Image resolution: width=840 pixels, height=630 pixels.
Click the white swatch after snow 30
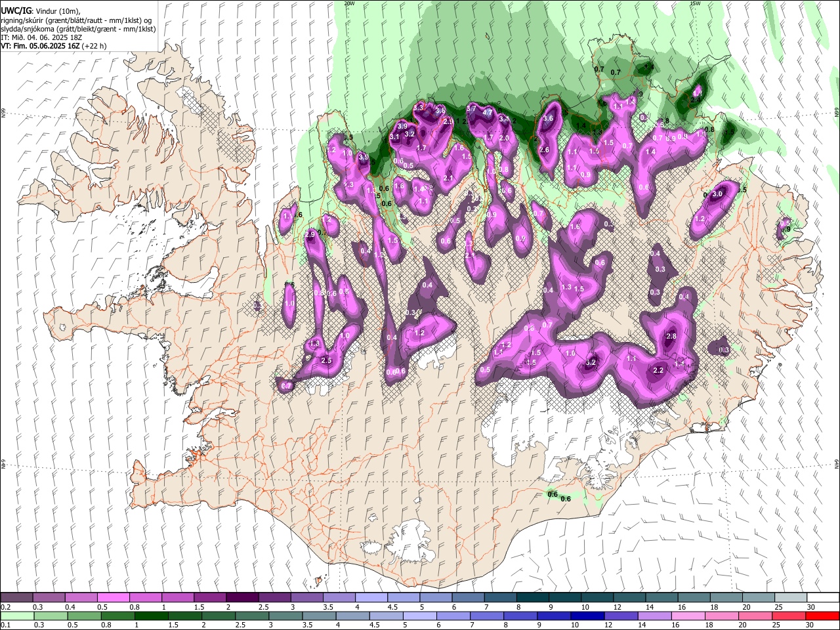pyautogui.click(x=823, y=597)
